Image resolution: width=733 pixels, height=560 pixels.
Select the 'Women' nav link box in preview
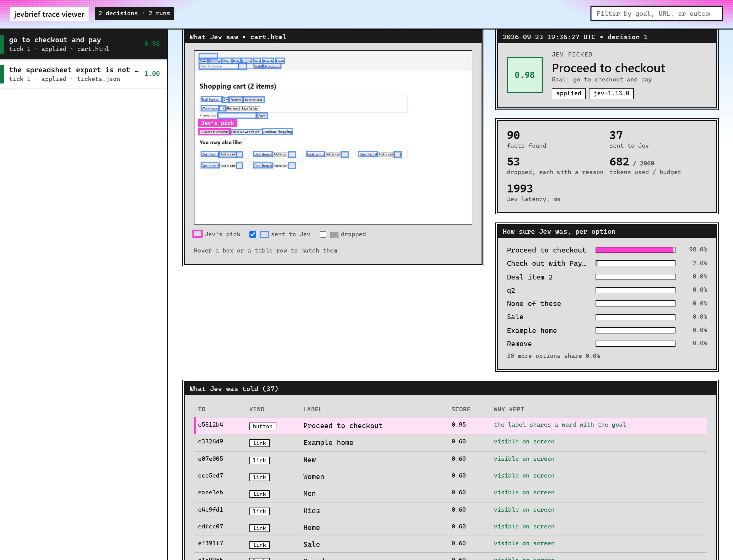click(x=215, y=61)
